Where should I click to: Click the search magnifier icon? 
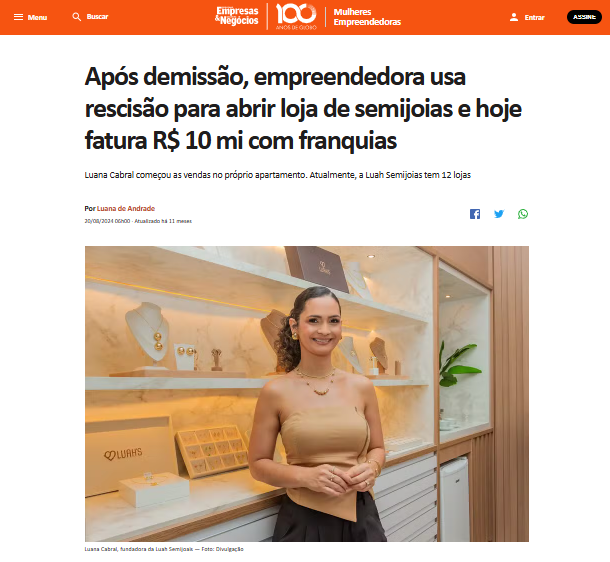(x=77, y=17)
